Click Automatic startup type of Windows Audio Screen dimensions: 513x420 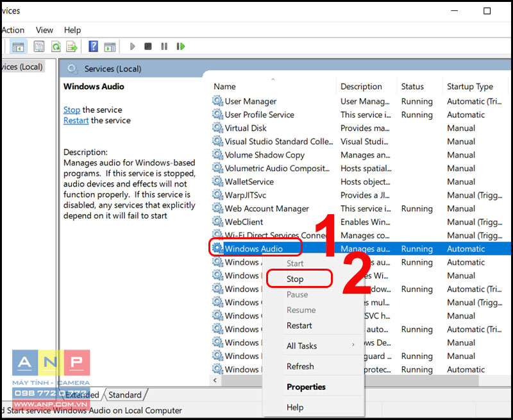(x=466, y=249)
